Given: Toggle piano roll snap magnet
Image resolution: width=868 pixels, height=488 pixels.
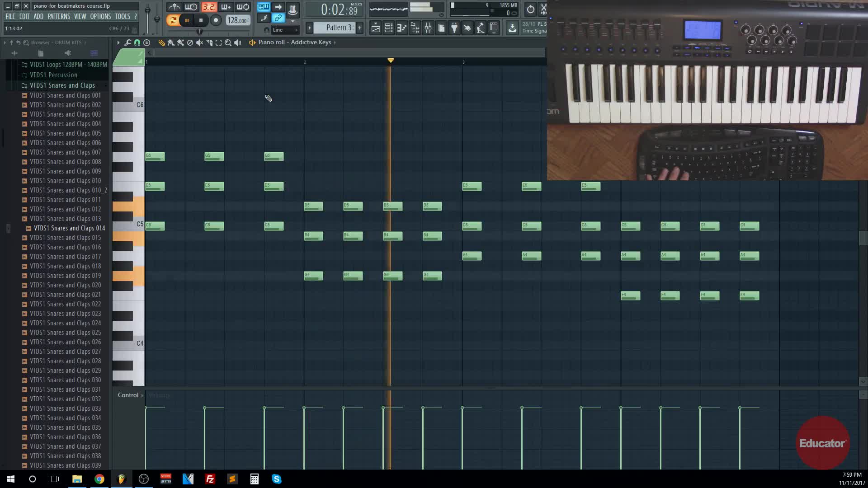Looking at the screenshot, I should coord(137,42).
